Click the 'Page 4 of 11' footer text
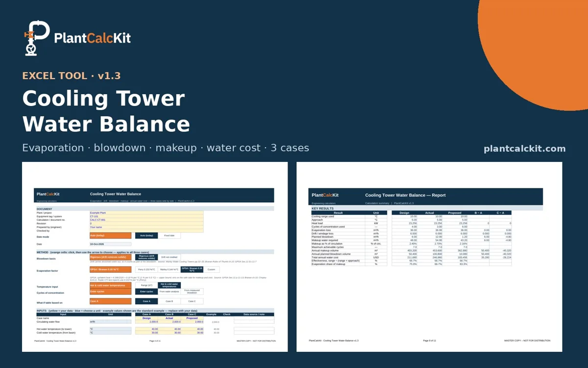 pos(155,341)
